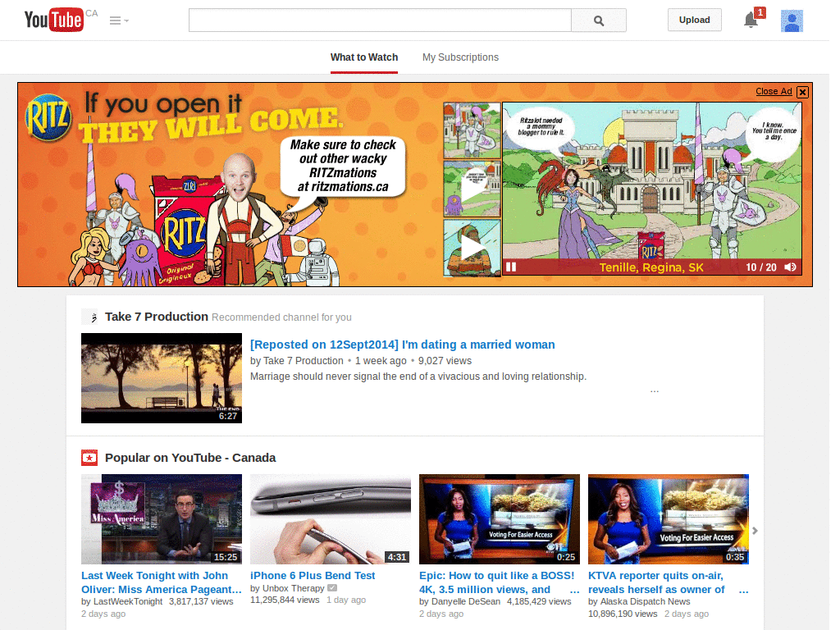The height and width of the screenshot is (630, 840).
Task: Open the 0:35 KTVA reporter thumbnail
Action: [x=669, y=519]
